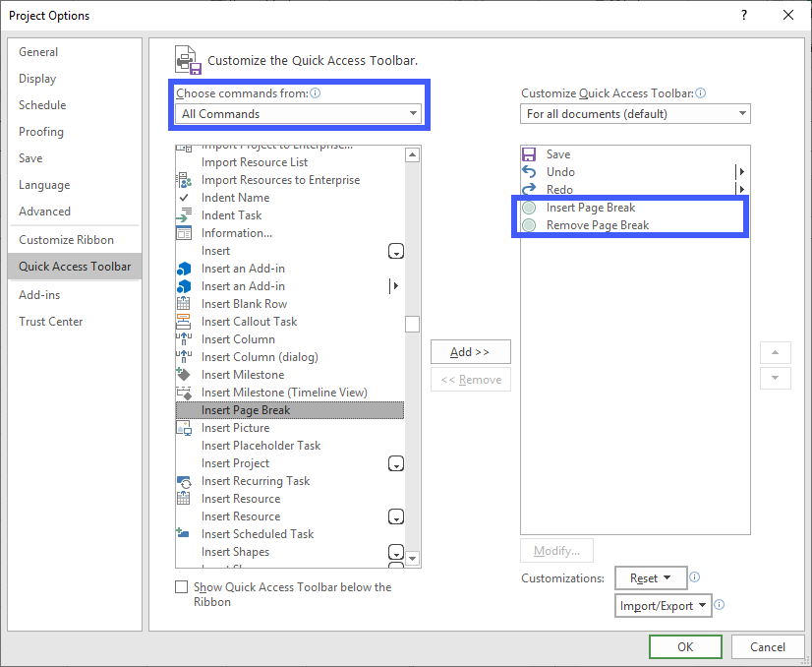Viewport: 812px width, 667px height.
Task: Click the Insert Column (dialog) icon
Action: [184, 357]
